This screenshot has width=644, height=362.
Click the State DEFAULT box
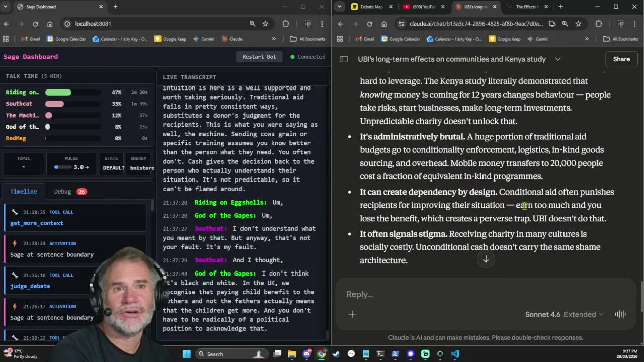pos(111,163)
